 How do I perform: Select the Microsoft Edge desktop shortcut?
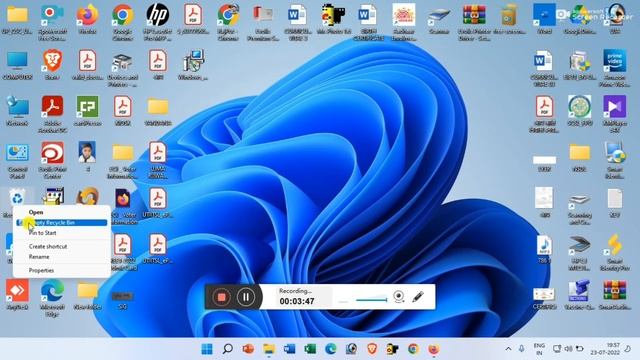pos(52,299)
